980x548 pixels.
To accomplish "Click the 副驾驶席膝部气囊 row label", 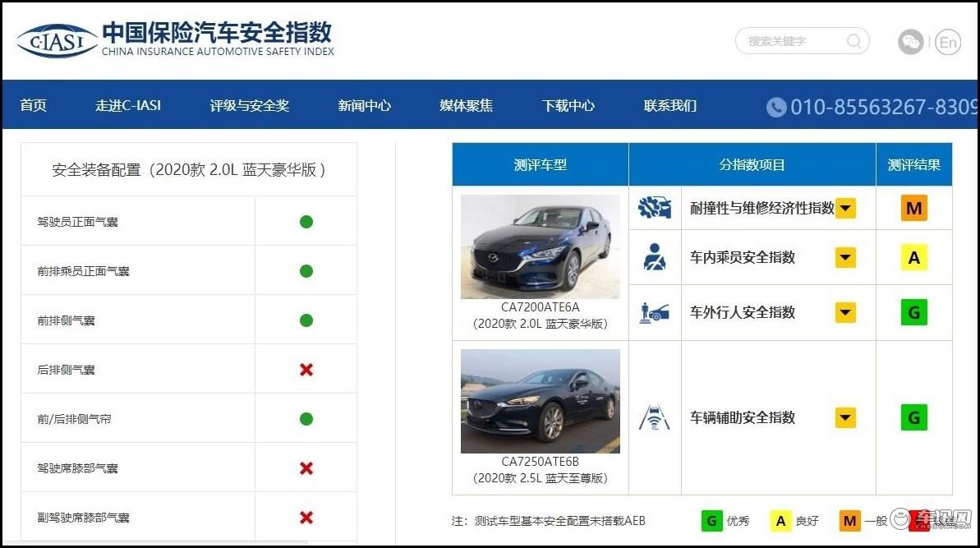I will coord(83,518).
